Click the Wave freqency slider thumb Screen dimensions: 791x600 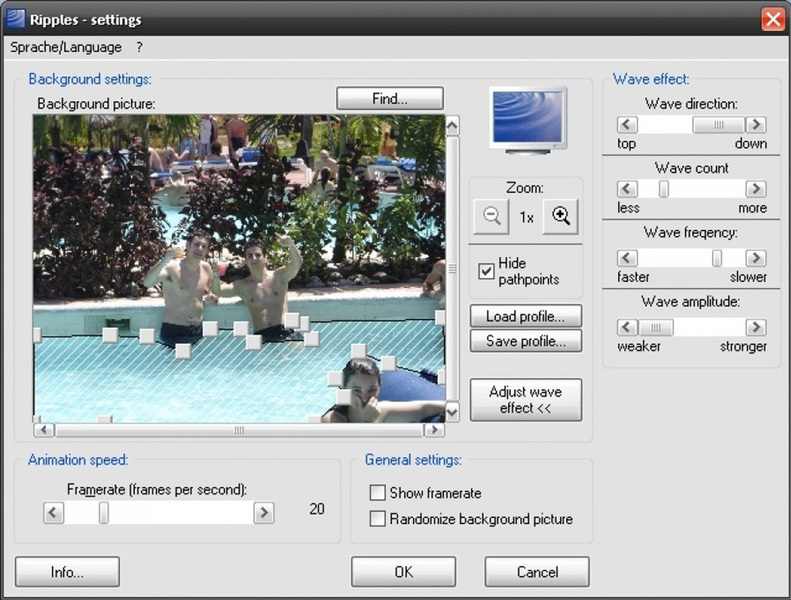(x=716, y=258)
